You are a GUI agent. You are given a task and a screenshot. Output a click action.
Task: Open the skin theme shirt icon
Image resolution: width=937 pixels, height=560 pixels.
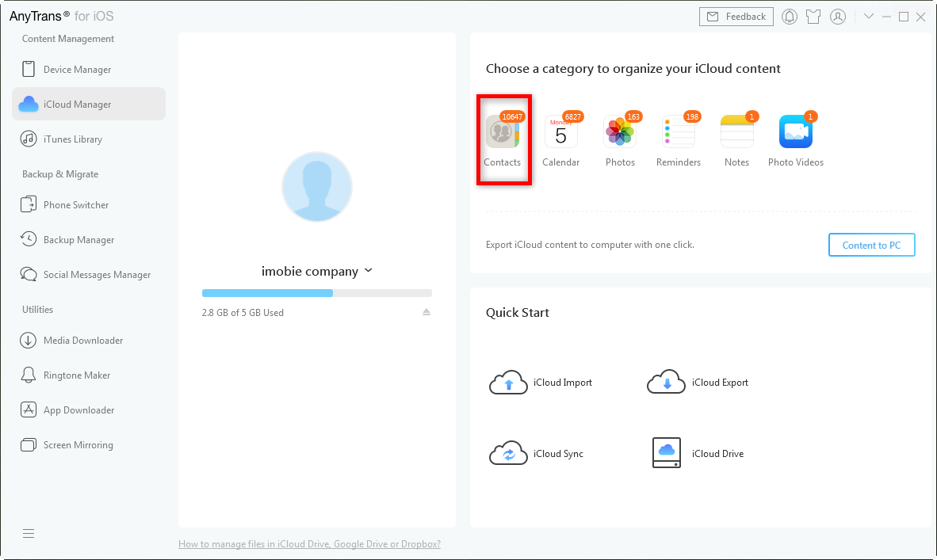(x=813, y=17)
